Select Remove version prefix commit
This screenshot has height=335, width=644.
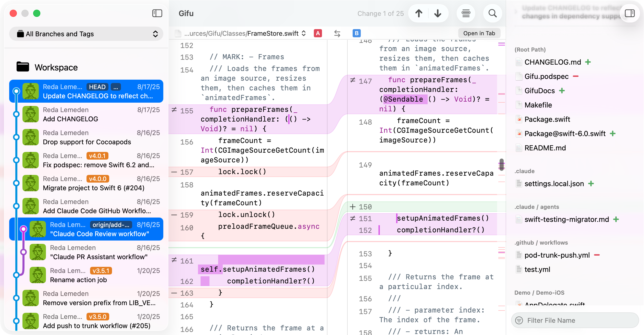coord(86,298)
